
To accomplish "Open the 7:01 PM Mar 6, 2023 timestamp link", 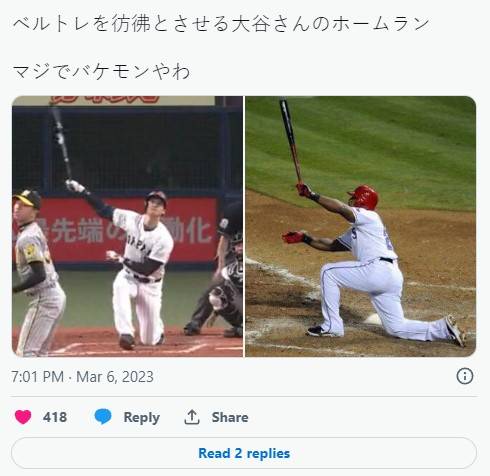I will (82, 377).
